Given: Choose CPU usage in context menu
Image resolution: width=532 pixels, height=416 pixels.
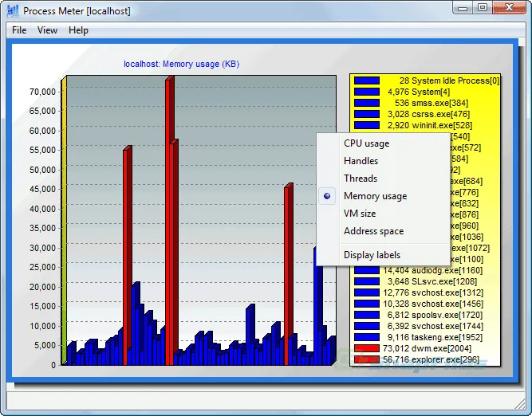Looking at the screenshot, I should [x=383, y=143].
